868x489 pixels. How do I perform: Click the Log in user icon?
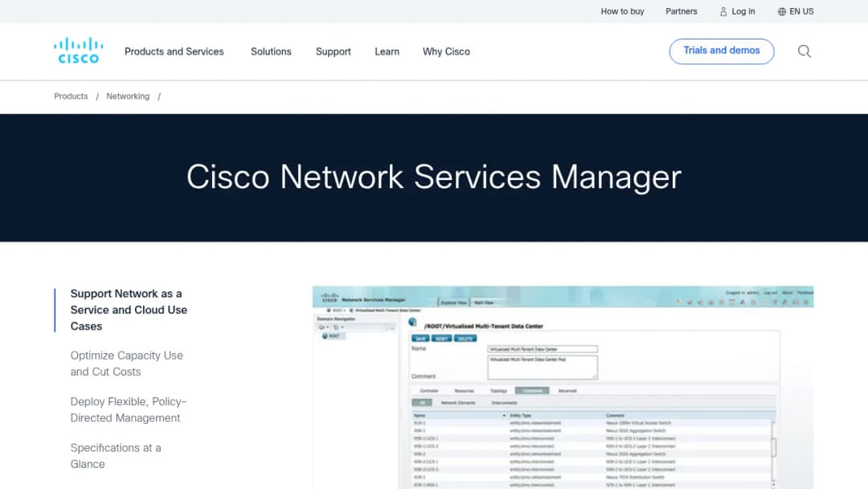pos(723,11)
